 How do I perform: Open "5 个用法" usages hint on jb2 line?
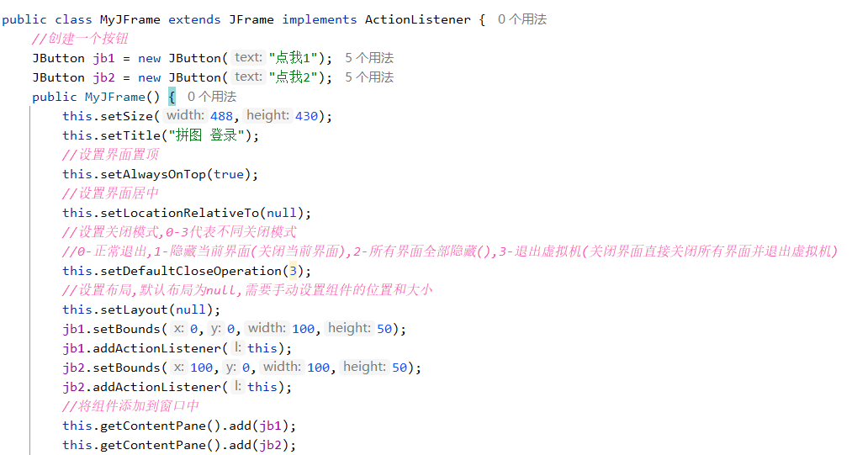368,77
